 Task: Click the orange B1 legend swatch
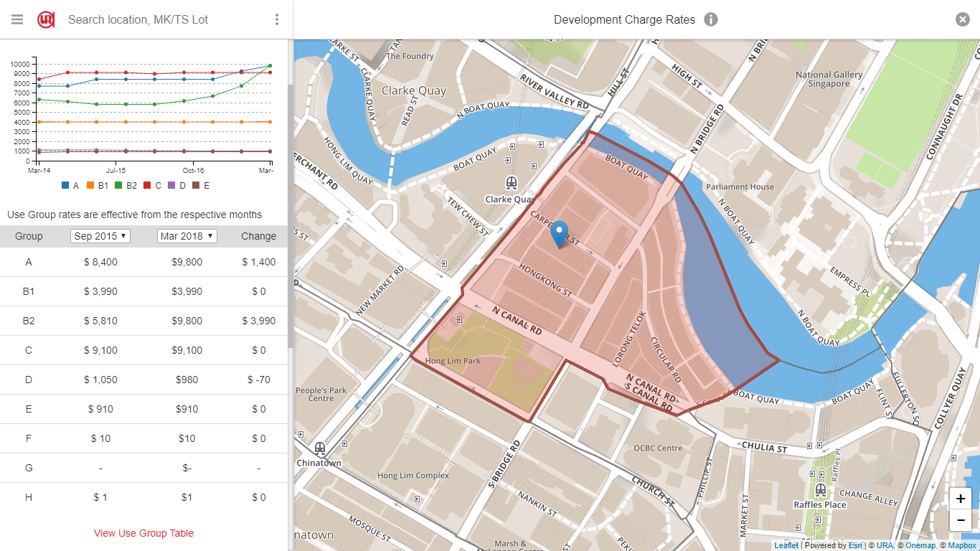coord(90,185)
